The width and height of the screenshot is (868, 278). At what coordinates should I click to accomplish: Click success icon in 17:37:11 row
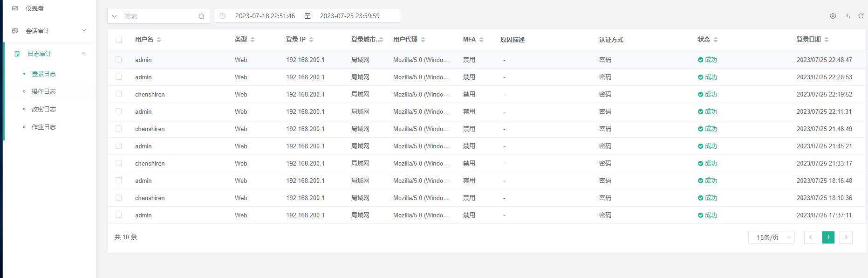tap(700, 215)
